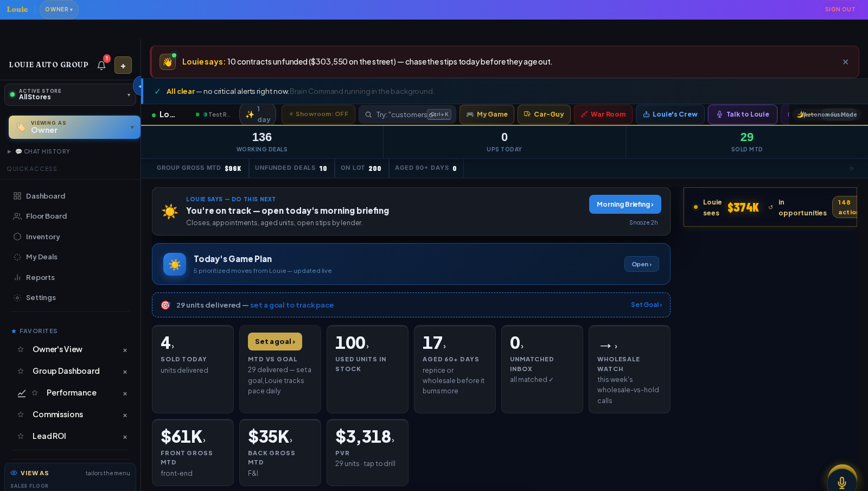Open the notifications bell

[101, 65]
